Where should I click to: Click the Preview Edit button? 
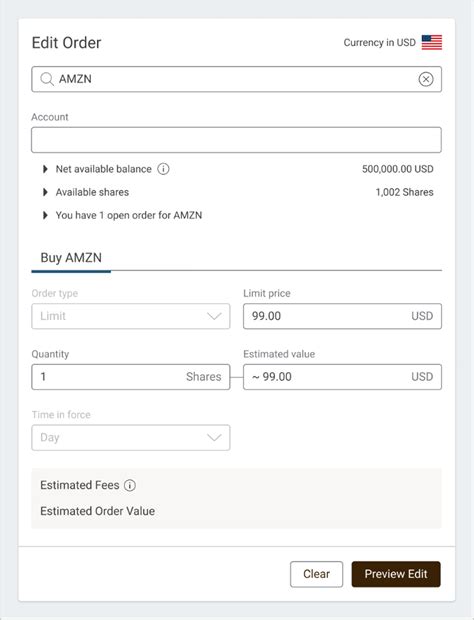point(396,574)
